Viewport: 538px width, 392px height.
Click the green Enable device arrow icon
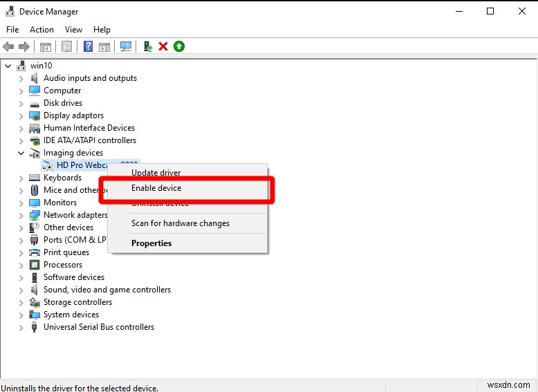[x=179, y=46]
